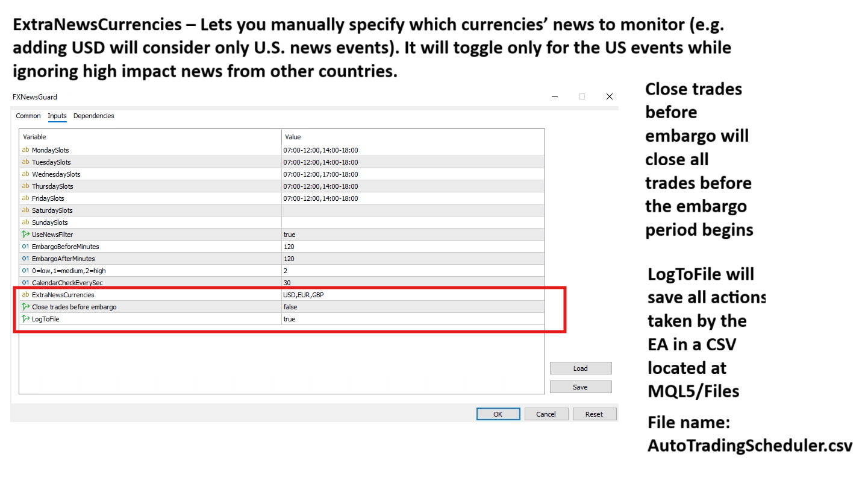Select the Inputs tab

(x=57, y=116)
